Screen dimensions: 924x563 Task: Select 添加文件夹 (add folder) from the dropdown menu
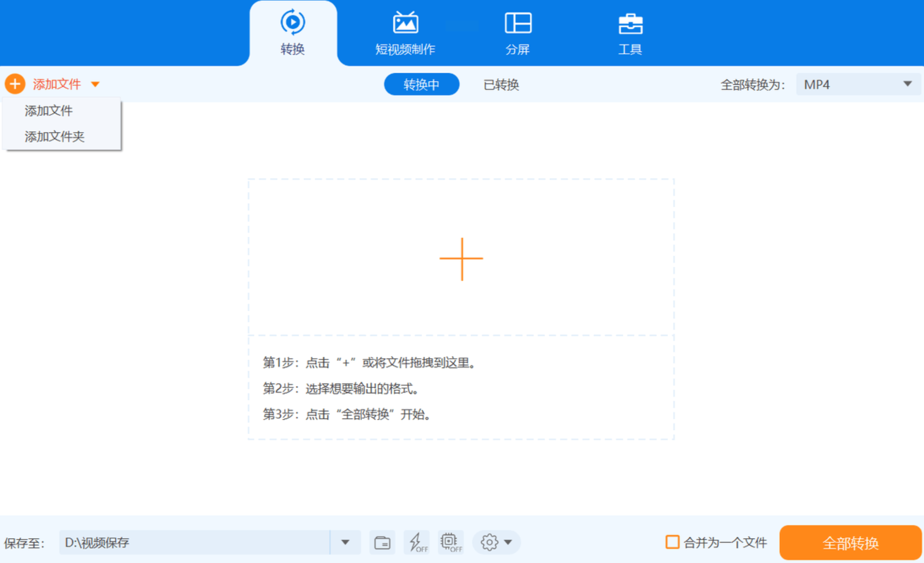pyautogui.click(x=54, y=136)
